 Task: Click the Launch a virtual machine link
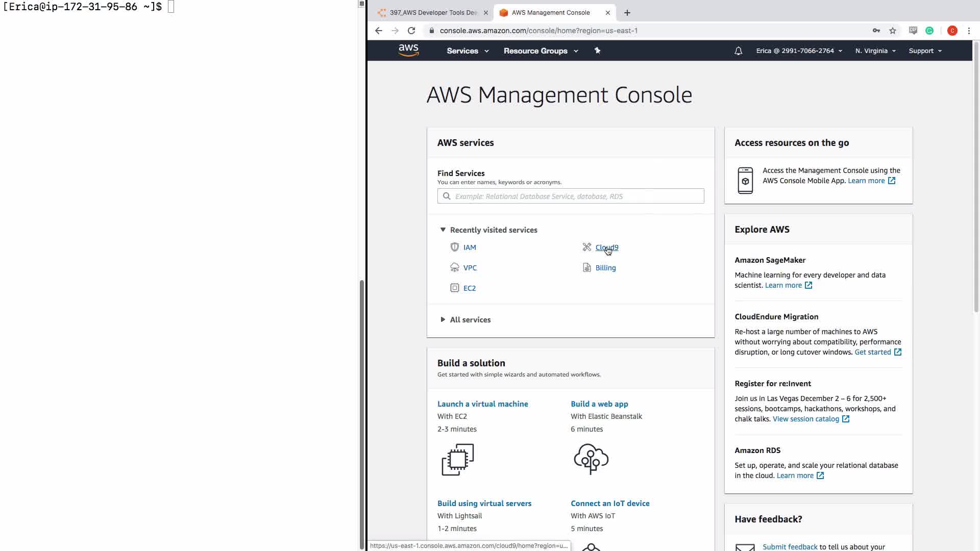coord(482,404)
